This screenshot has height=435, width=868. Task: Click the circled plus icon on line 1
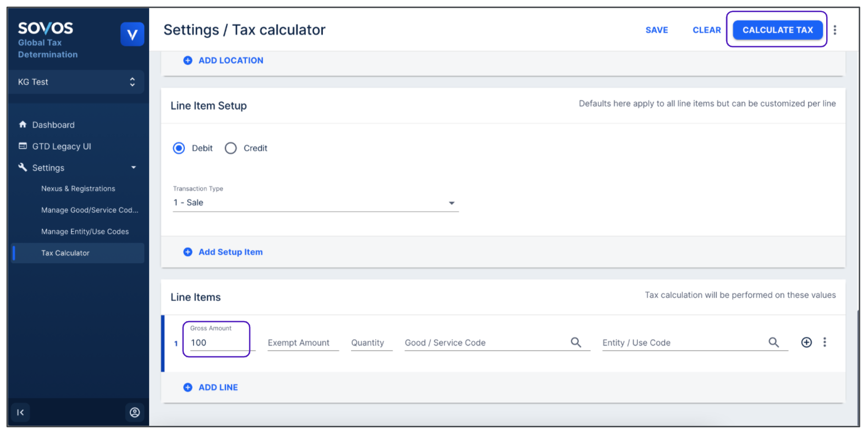coord(806,342)
